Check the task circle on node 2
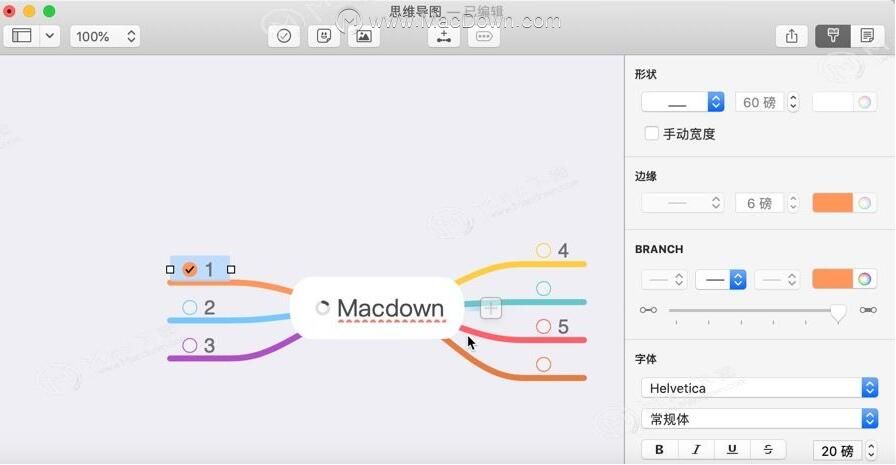 tap(190, 307)
